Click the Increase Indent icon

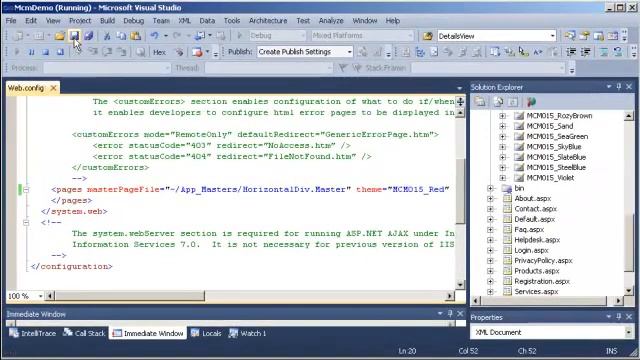(585, 52)
